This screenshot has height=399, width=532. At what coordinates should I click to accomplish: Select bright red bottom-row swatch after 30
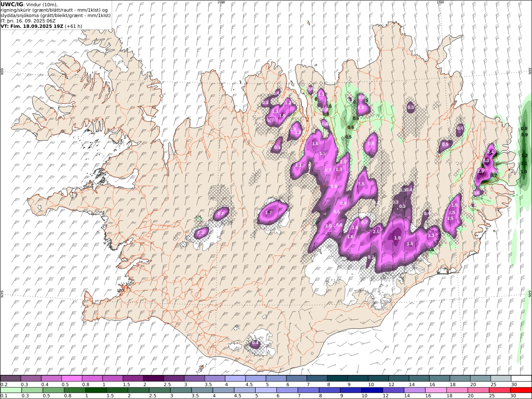[x=521, y=390]
